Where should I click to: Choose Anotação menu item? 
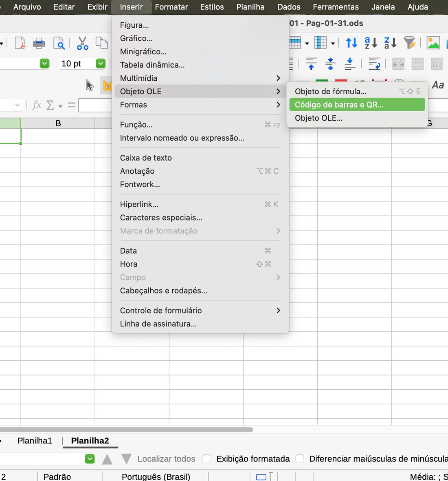click(200, 171)
